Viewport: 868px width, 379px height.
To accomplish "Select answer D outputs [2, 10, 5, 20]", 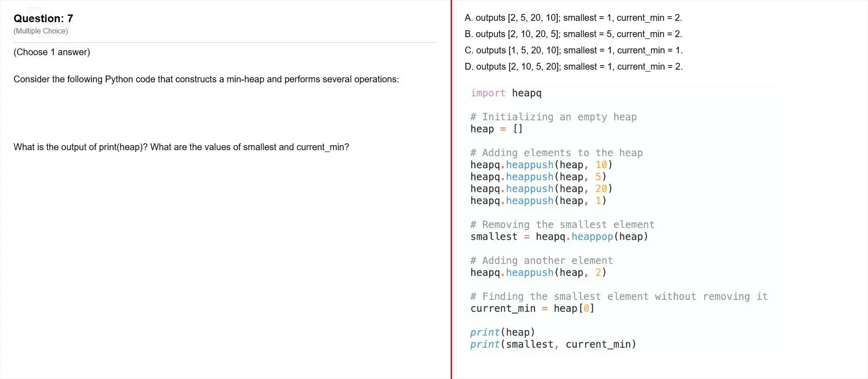I will pyautogui.click(x=574, y=66).
